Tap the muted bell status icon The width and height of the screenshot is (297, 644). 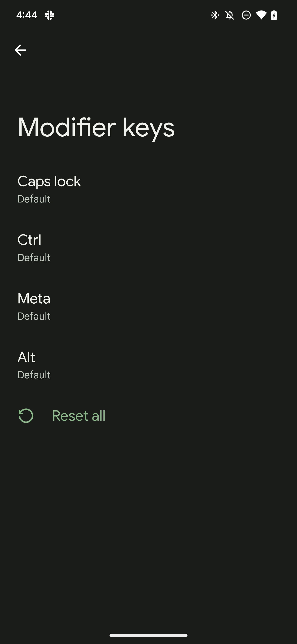[x=230, y=15]
